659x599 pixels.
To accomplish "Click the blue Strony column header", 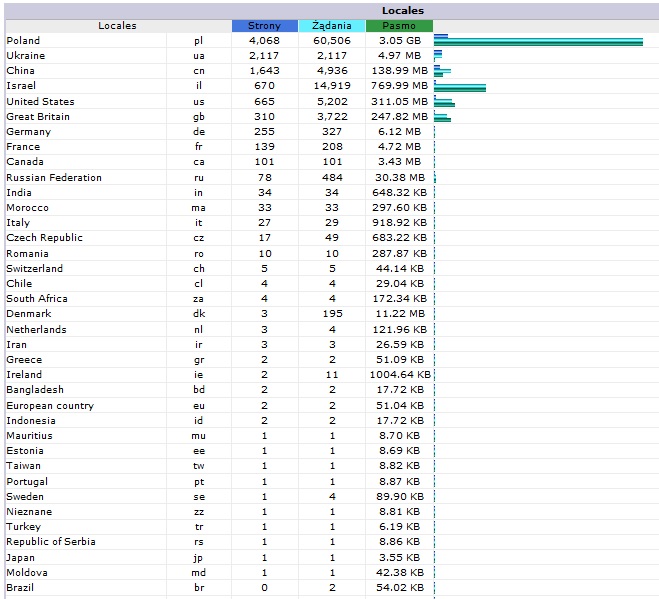I will tap(264, 25).
